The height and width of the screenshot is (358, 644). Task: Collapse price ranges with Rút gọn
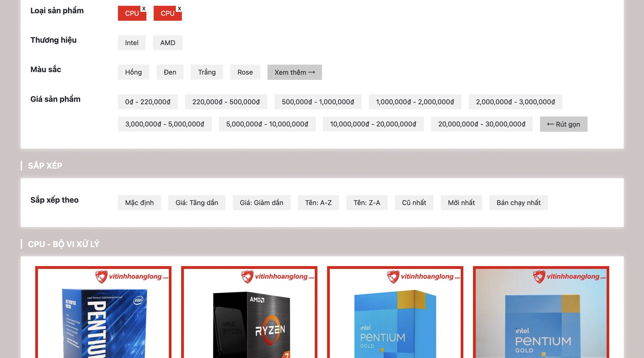563,124
